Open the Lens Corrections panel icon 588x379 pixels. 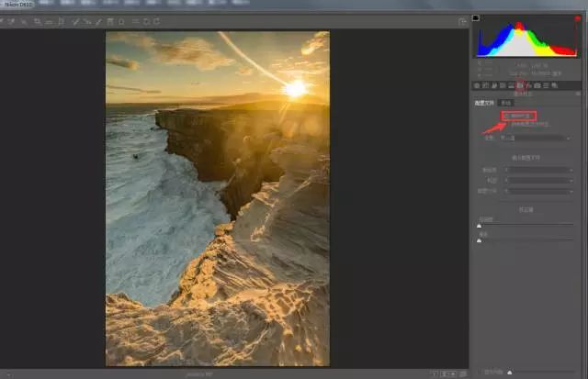pyautogui.click(x=520, y=85)
